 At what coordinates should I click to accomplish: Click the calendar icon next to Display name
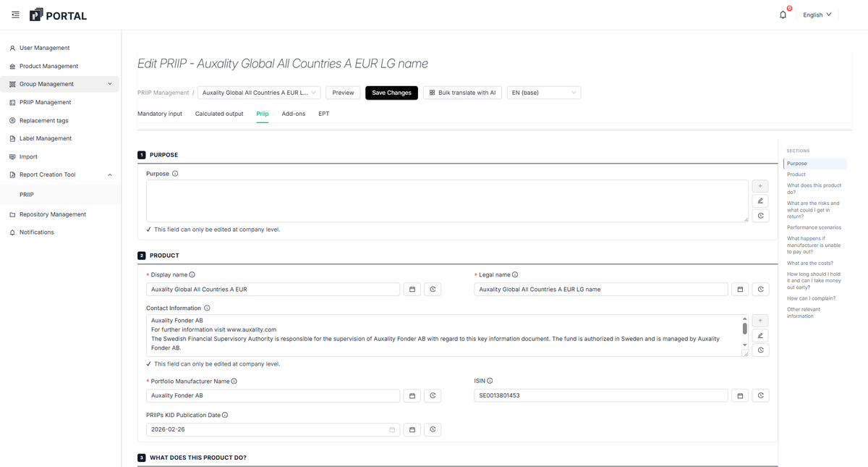click(412, 289)
